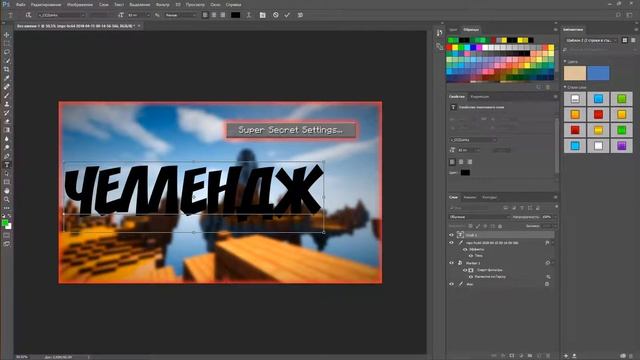Image resolution: width=640 pixels, height=360 pixels.
Task: Open font dropdown in Properties panel
Action: click(x=473, y=140)
